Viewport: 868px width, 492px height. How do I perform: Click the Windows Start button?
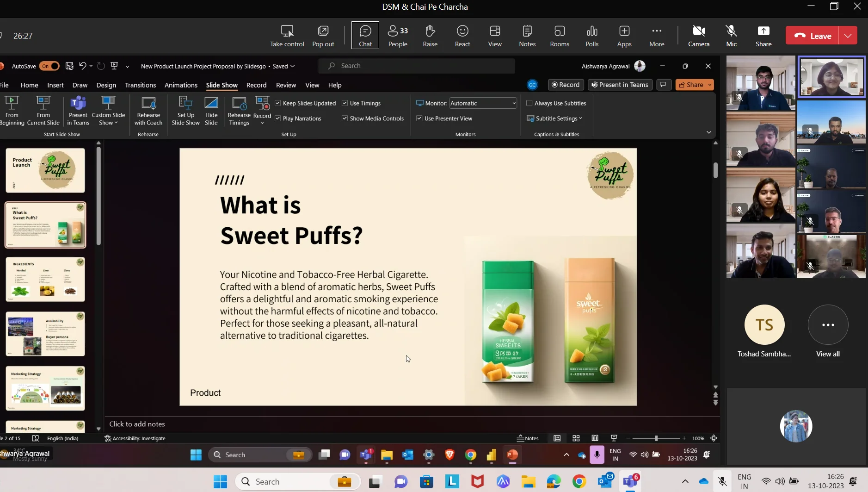pos(220,481)
